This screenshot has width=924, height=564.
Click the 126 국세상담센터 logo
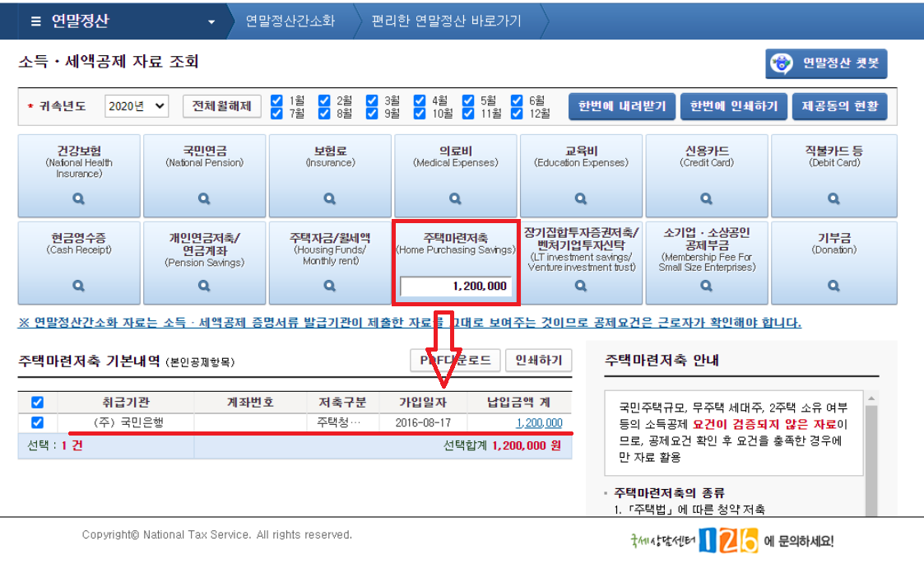coord(728,540)
